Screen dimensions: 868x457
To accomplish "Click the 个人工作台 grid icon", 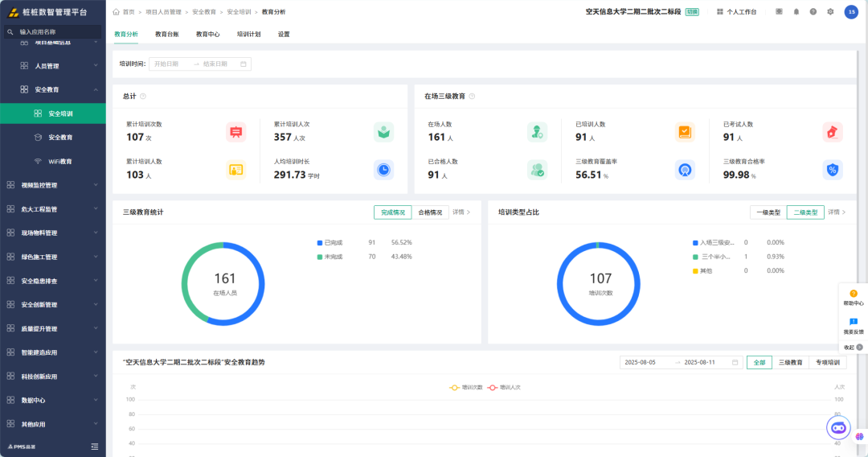I will tap(719, 11).
